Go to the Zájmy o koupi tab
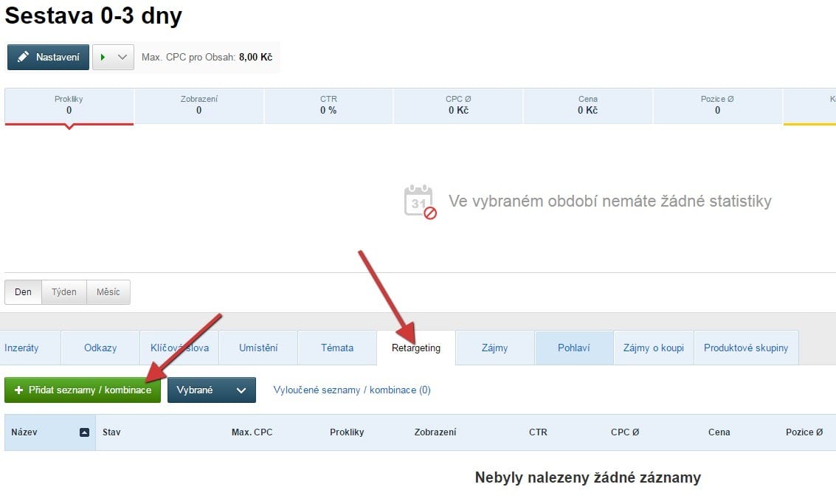The height and width of the screenshot is (504, 836). 653,348
